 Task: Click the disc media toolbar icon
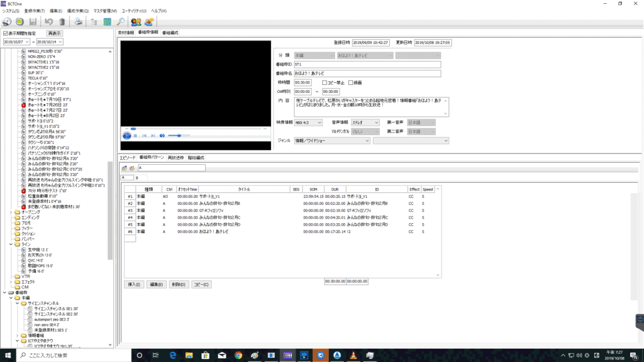7,22
